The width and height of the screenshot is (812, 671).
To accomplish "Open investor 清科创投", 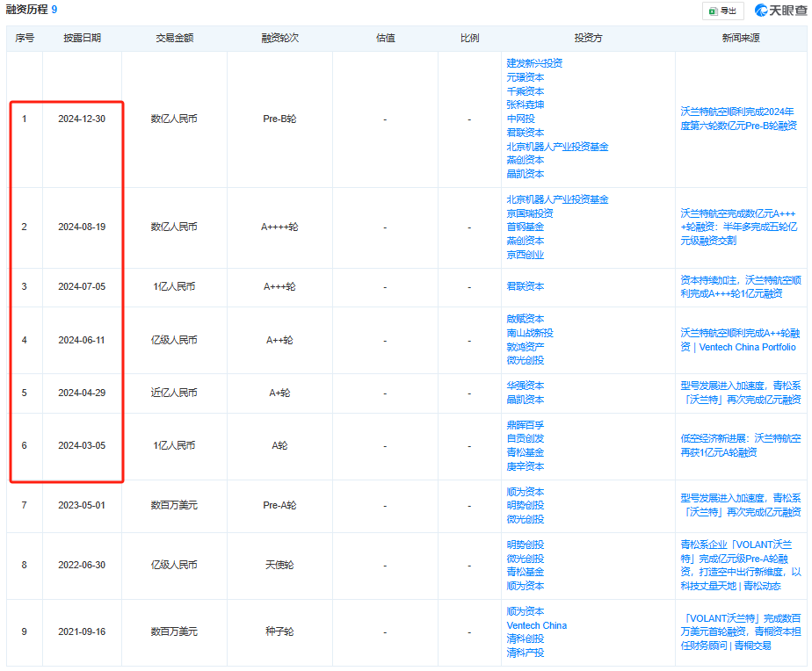I will point(526,639).
